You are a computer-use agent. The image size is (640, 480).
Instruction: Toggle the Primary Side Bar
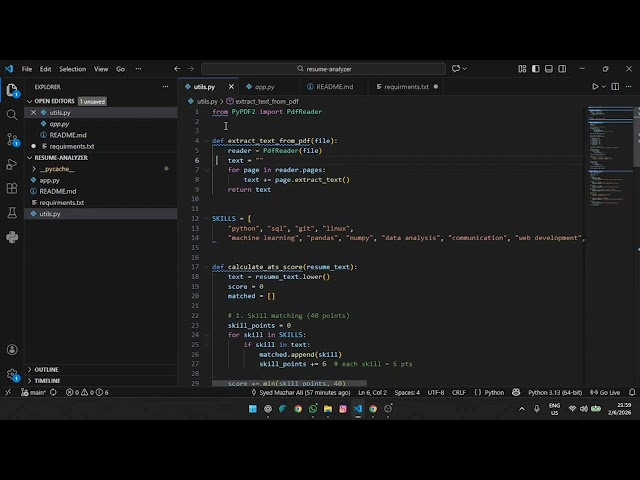tap(536, 69)
